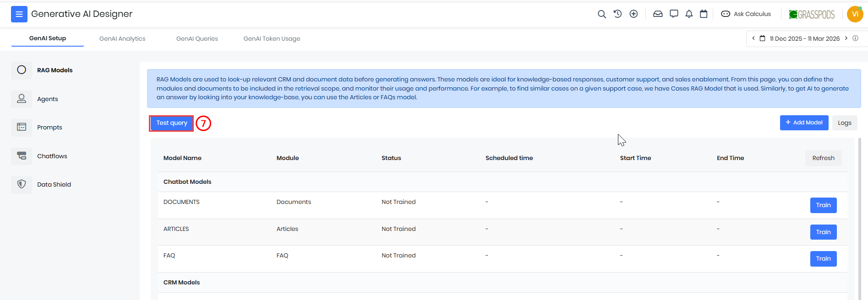Open the mail inbox icon

click(658, 14)
